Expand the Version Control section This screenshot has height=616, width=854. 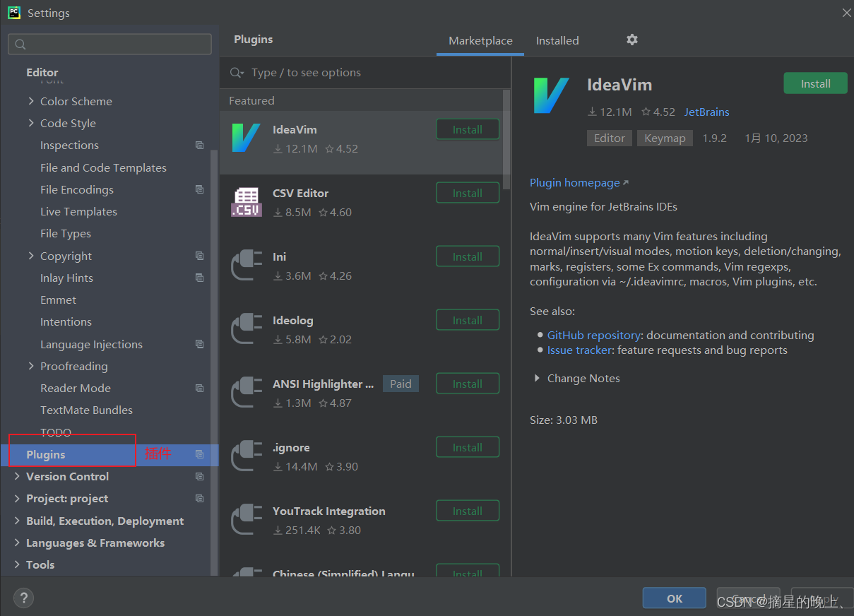pos(17,476)
